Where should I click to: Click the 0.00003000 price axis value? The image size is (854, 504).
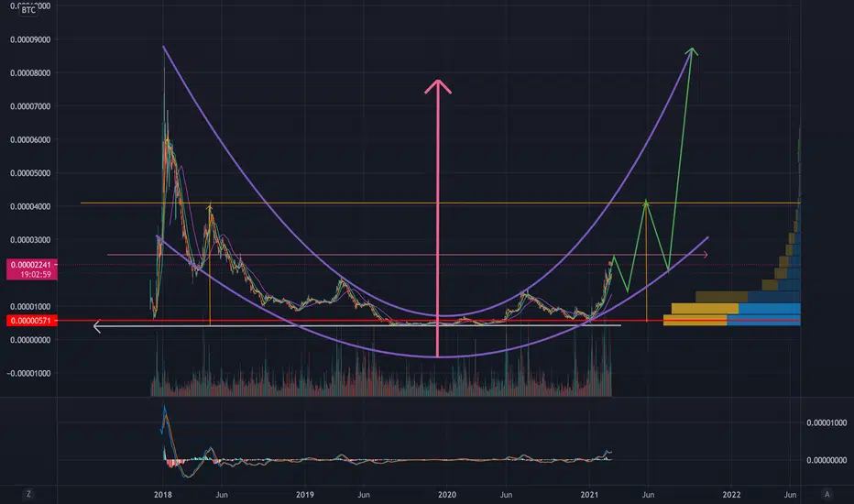(30, 240)
